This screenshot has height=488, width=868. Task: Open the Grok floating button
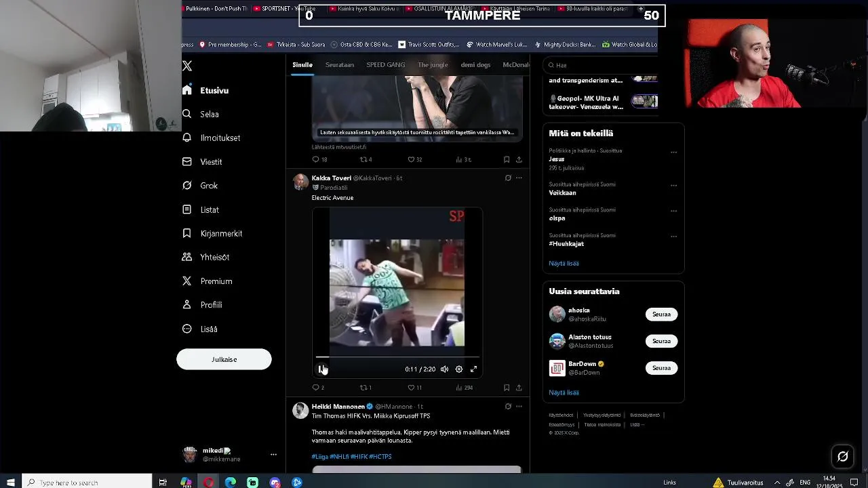843,457
